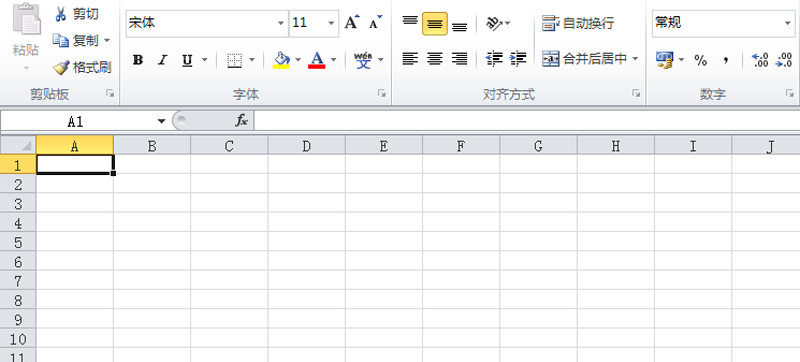This screenshot has height=362, width=800.
Task: Click the Paste (粘贴) clipboard icon
Action: coord(27,19)
